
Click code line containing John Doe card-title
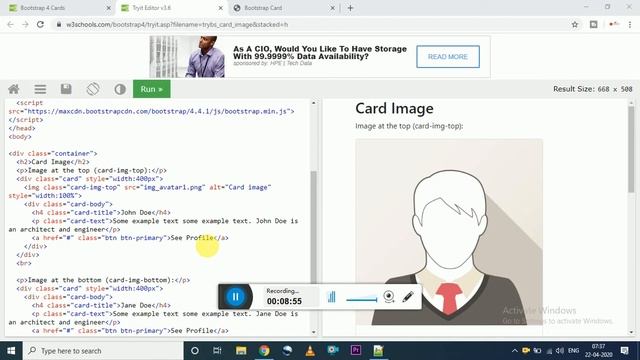[101, 212]
